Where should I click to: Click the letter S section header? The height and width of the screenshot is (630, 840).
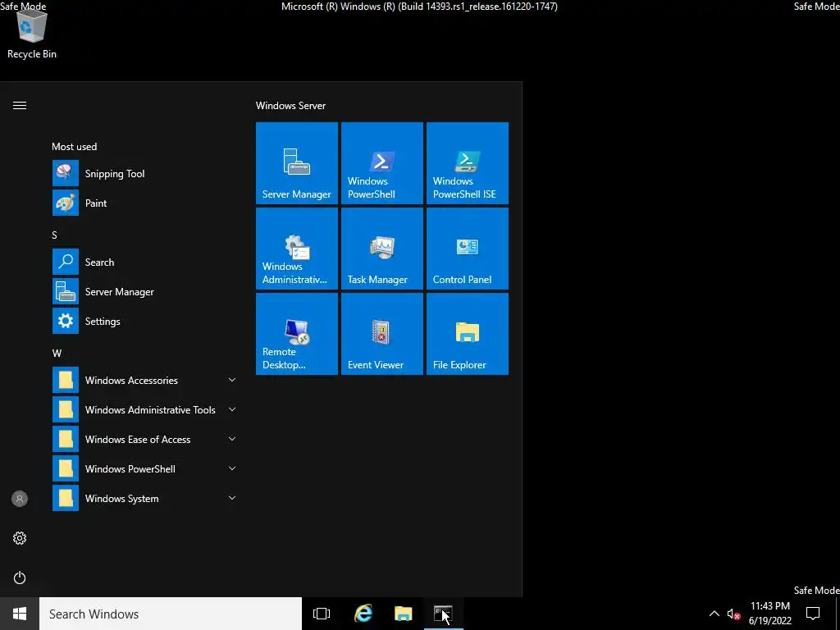pos(54,235)
